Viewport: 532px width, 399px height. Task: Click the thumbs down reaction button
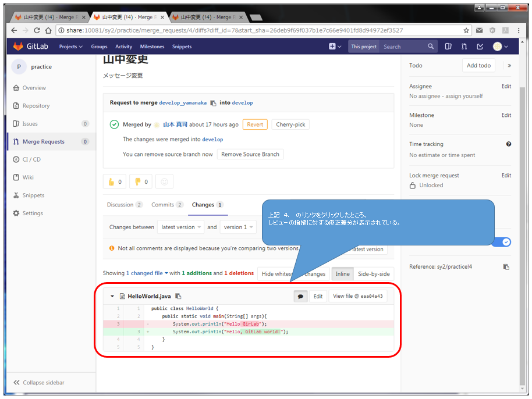coord(140,181)
